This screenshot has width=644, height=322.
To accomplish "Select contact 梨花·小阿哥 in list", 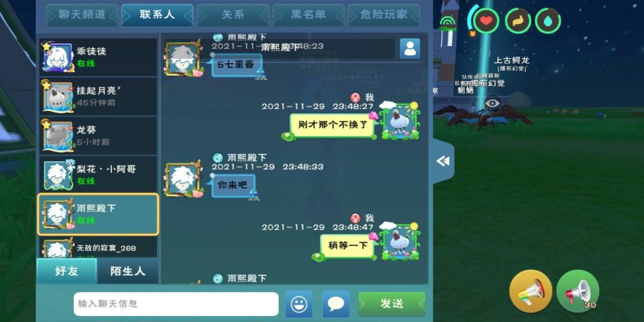I will [98, 175].
